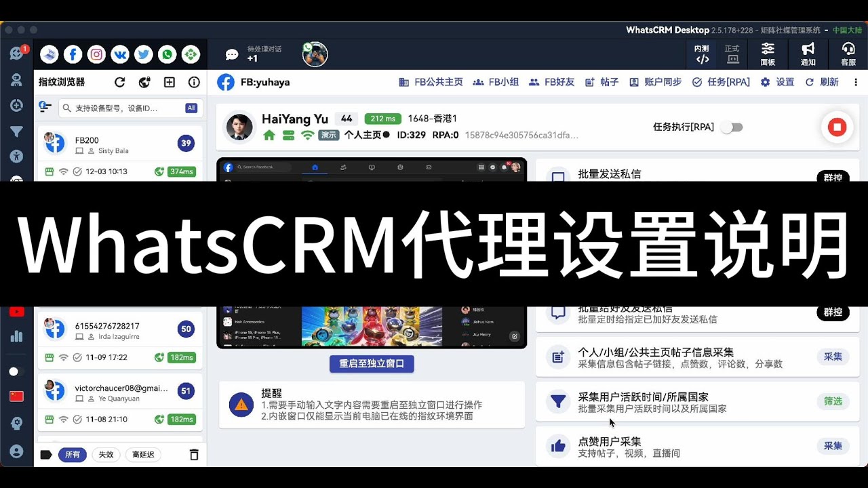Open the All filter dropdown in the search box

point(191,108)
